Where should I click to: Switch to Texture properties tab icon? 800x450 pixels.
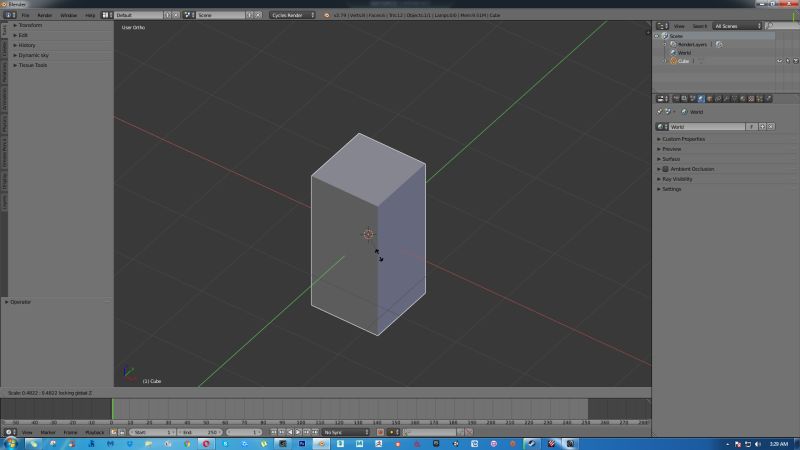pyautogui.click(x=751, y=98)
